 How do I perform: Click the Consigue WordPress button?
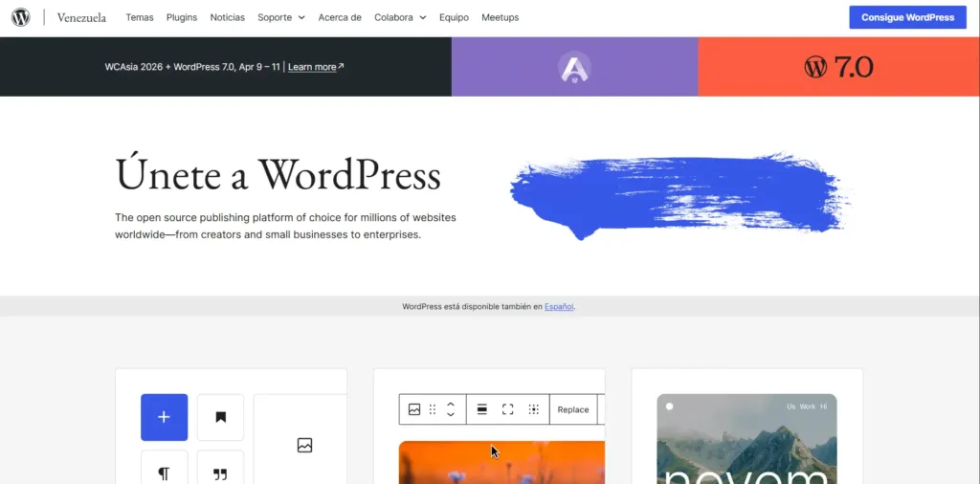pyautogui.click(x=907, y=17)
